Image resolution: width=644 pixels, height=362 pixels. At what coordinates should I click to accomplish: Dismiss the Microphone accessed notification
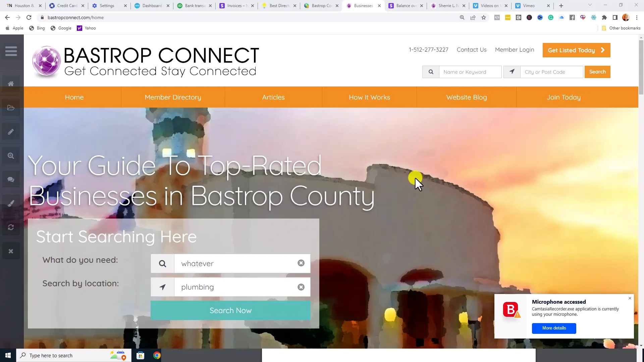click(x=630, y=298)
